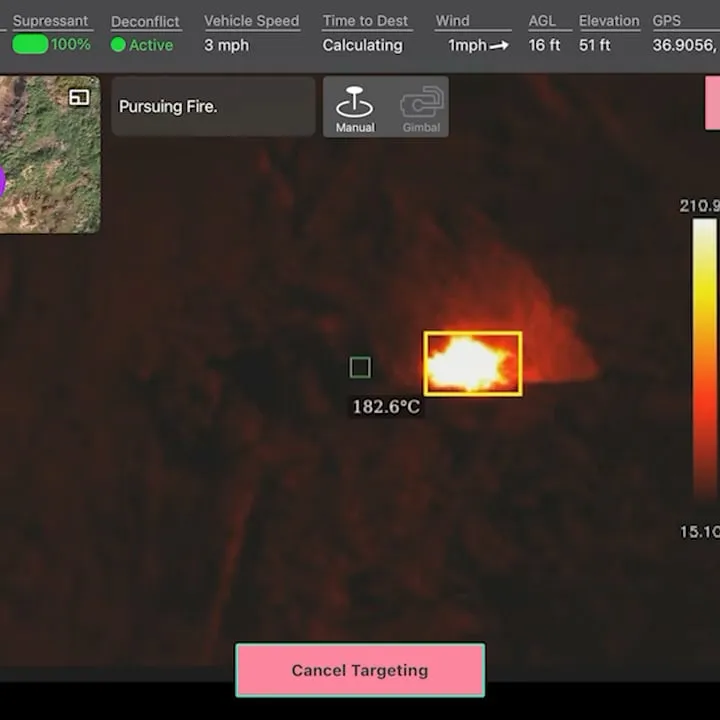This screenshot has width=720, height=720.
Task: Click the satellite minimap thumbnail
Action: 50,160
